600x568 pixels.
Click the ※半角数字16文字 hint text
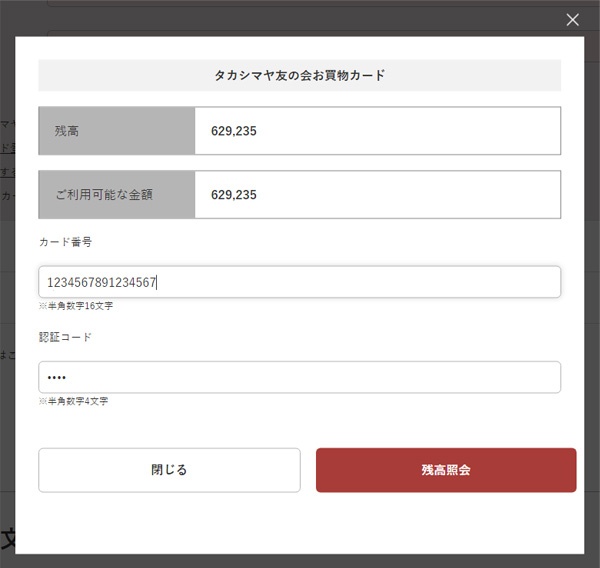75,306
